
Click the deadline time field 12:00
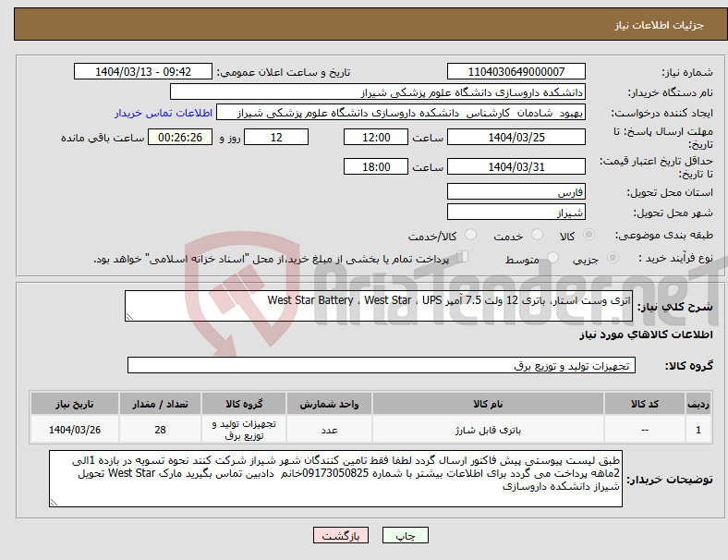[x=376, y=137]
